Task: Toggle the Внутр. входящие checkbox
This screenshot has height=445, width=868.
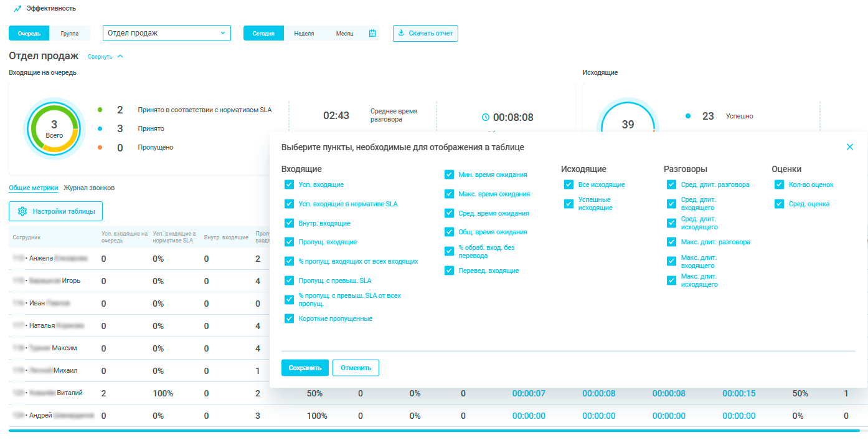Action: click(289, 223)
